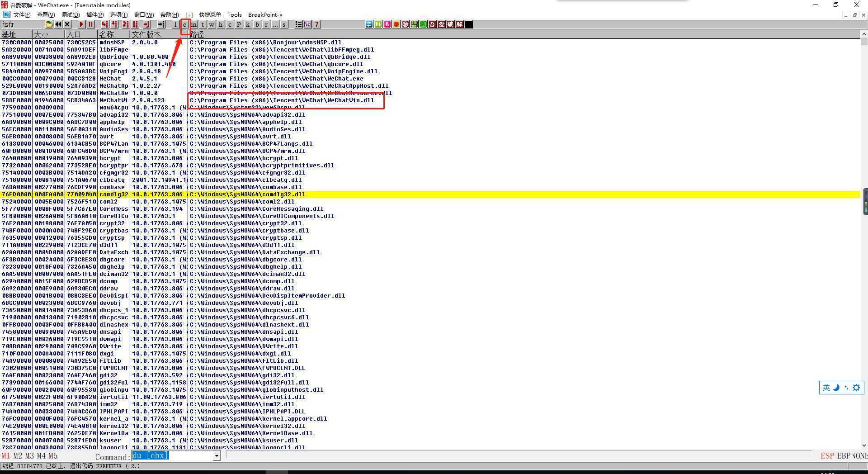Open the Windows list with the w button
The width and height of the screenshot is (868, 474).
212,24
